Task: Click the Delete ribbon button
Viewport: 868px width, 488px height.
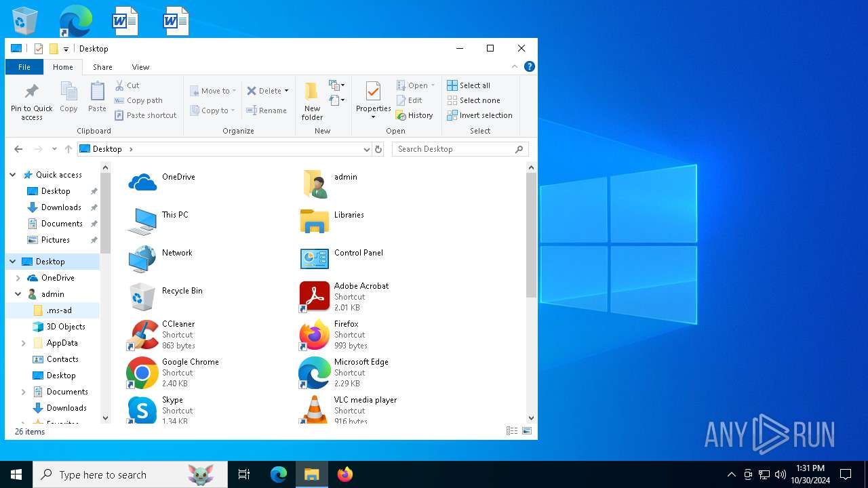Action: coord(264,91)
